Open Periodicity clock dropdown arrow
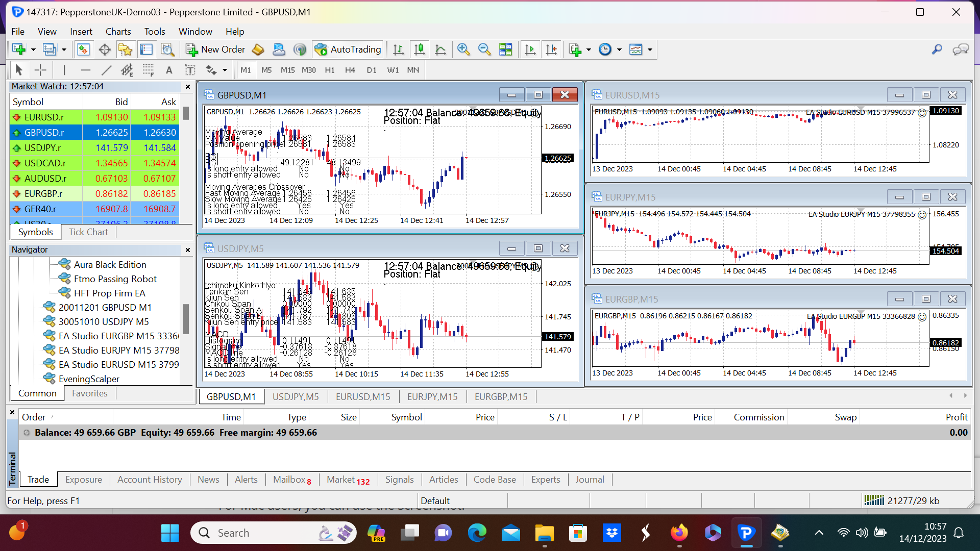Screen dimensions: 980x551 coord(619,50)
